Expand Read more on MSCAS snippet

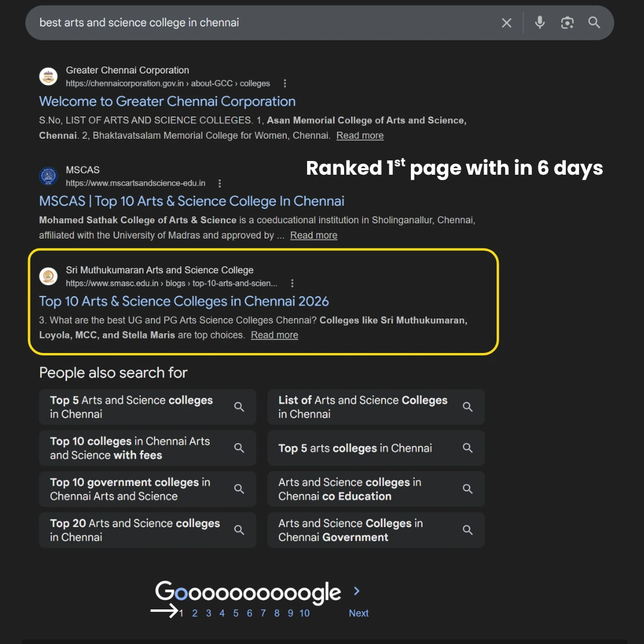pos(314,236)
